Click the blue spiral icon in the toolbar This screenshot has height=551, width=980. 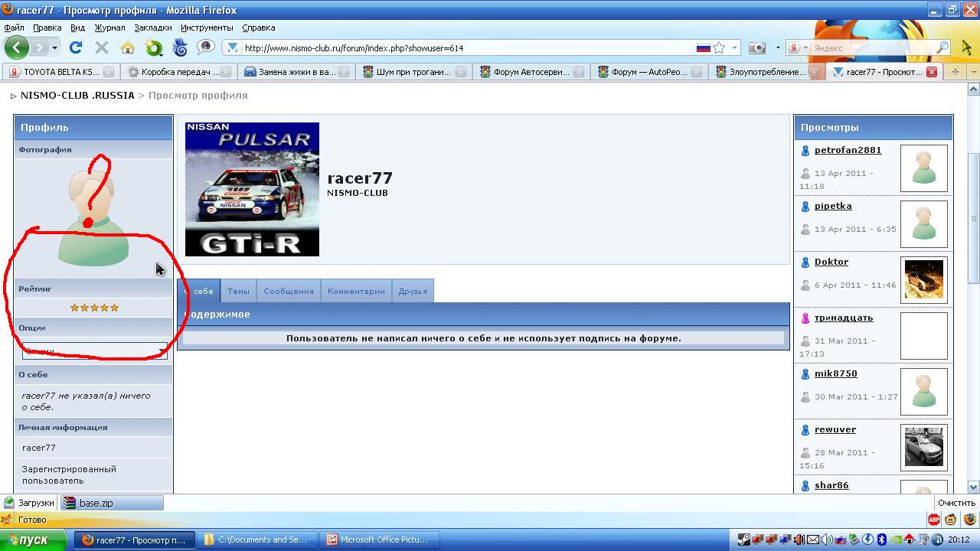(x=180, y=47)
